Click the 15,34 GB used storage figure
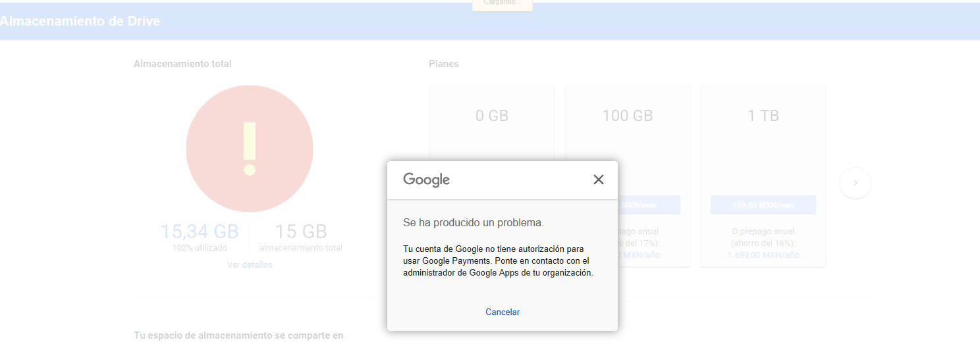This screenshot has width=980, height=344. [x=200, y=232]
